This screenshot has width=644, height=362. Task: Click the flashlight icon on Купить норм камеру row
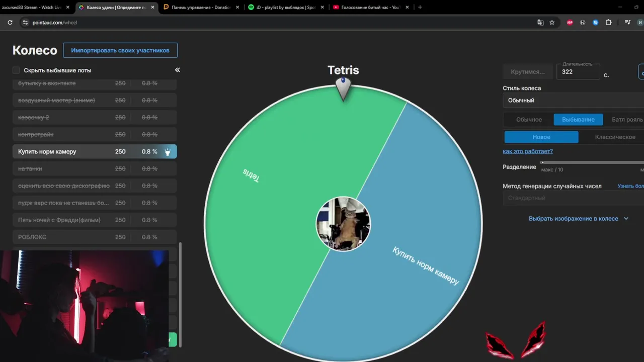(x=168, y=152)
